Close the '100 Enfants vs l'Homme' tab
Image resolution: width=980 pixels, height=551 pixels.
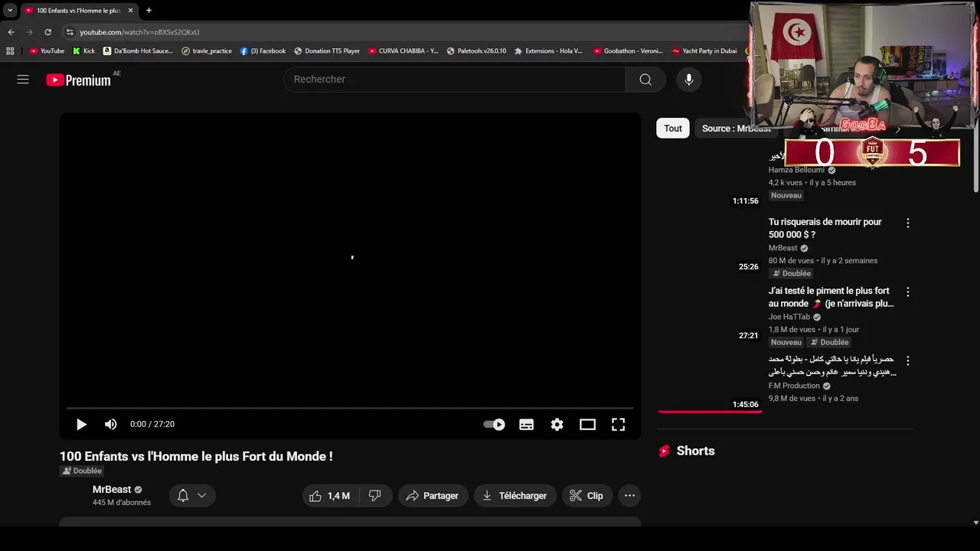[x=130, y=11]
